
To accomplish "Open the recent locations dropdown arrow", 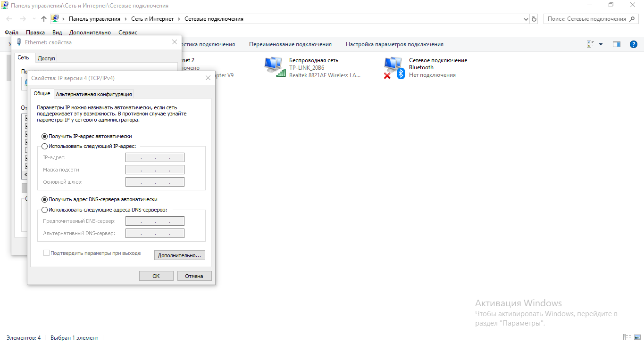I will 34,19.
